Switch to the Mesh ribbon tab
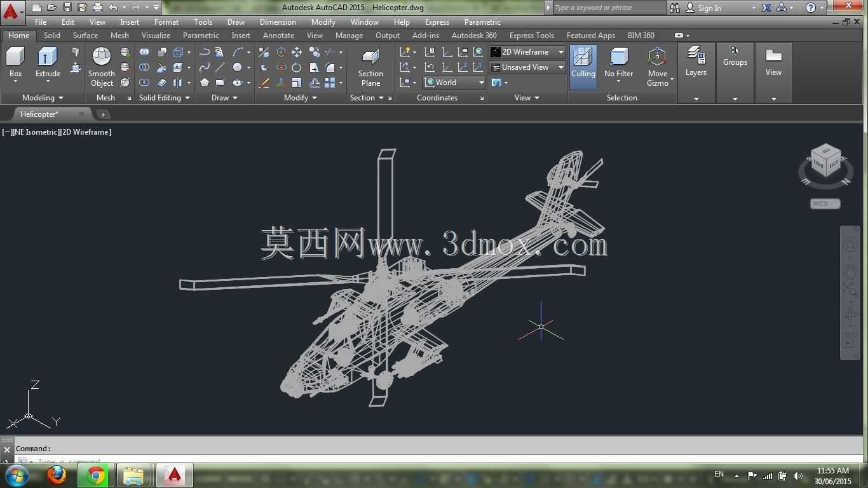 119,36
